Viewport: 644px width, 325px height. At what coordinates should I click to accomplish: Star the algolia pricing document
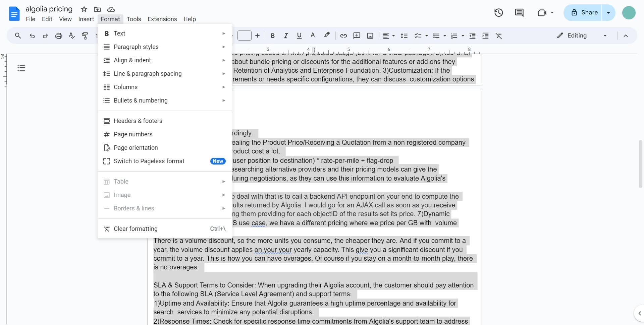click(x=84, y=9)
